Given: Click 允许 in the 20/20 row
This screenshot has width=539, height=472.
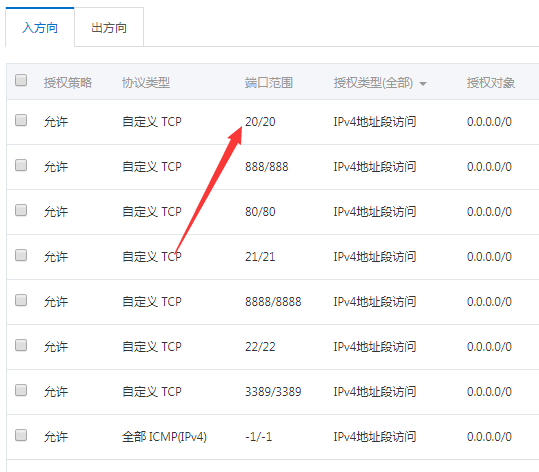Looking at the screenshot, I should coord(56,122).
